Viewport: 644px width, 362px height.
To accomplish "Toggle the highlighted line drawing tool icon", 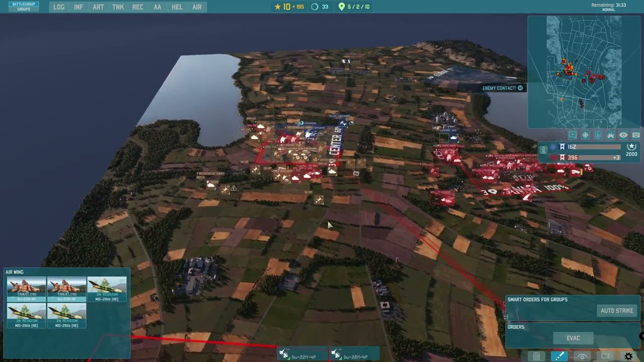I will (559, 356).
